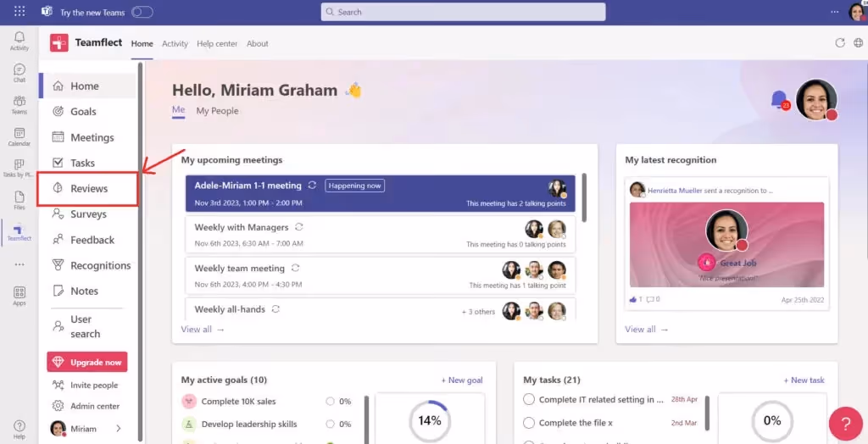Image resolution: width=868 pixels, height=444 pixels.
Task: Open Calendar in the Teams rail
Action: [19, 136]
